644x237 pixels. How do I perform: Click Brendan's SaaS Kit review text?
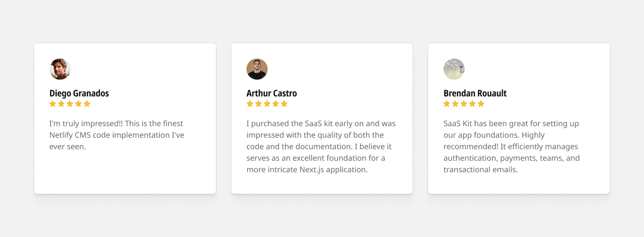tap(512, 146)
